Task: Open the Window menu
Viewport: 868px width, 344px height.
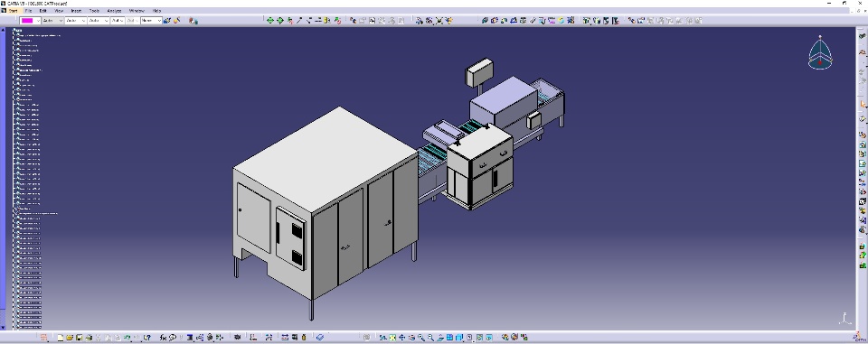Action: point(137,11)
